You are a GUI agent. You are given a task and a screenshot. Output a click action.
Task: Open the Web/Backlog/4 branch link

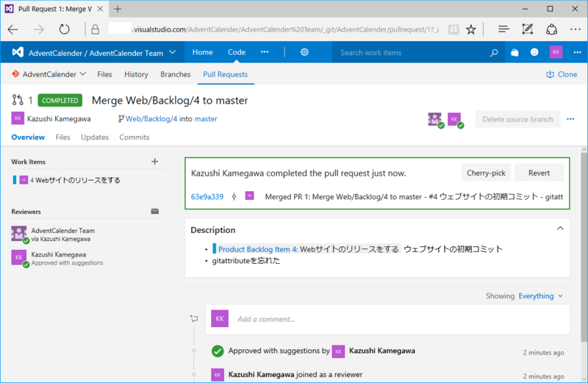pos(151,119)
